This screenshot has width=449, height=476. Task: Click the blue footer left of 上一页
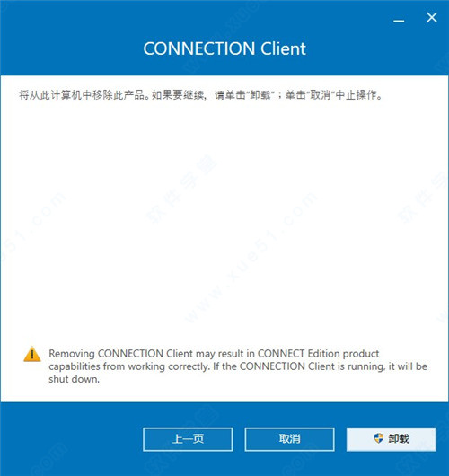pyautogui.click(x=70, y=439)
